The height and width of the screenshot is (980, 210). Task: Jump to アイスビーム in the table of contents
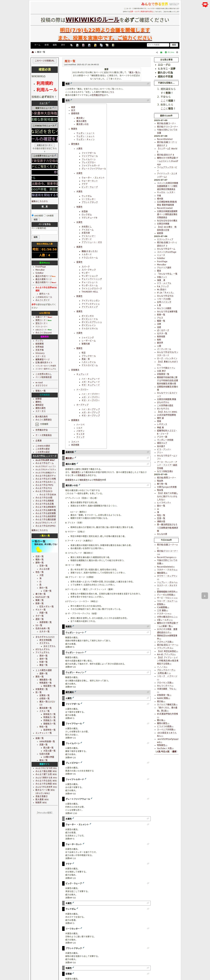87,230
